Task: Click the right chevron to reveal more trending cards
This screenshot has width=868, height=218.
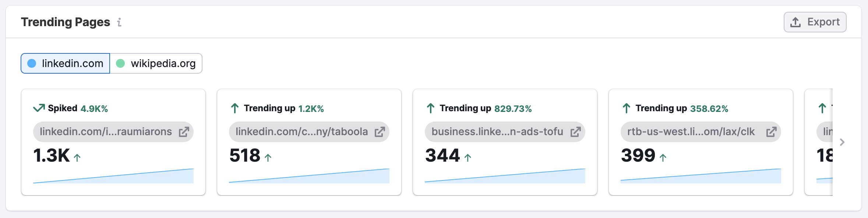Action: 843,142
